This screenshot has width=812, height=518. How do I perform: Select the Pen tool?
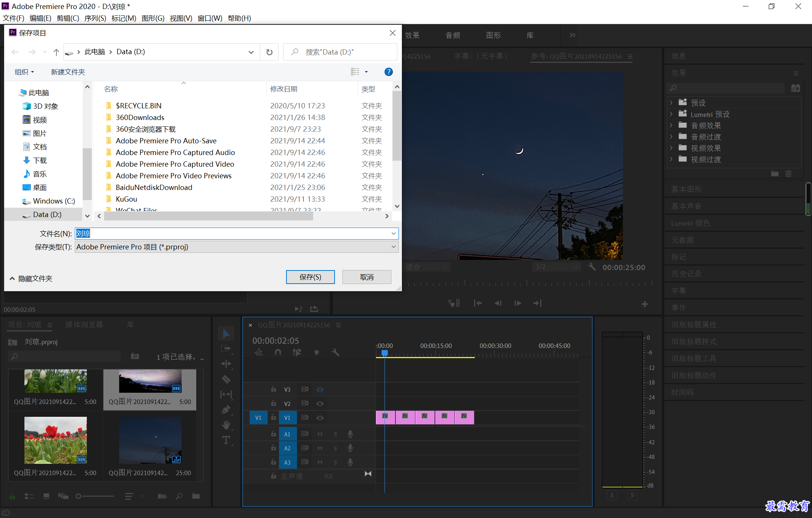[x=226, y=410]
